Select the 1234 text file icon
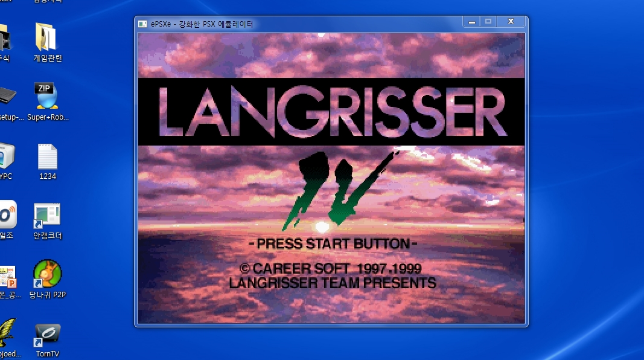Viewport: 644px width, 360px height. click(x=47, y=156)
